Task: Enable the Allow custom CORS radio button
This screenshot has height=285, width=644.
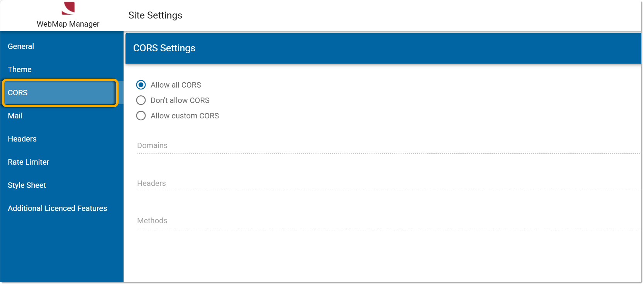Action: 141,116
